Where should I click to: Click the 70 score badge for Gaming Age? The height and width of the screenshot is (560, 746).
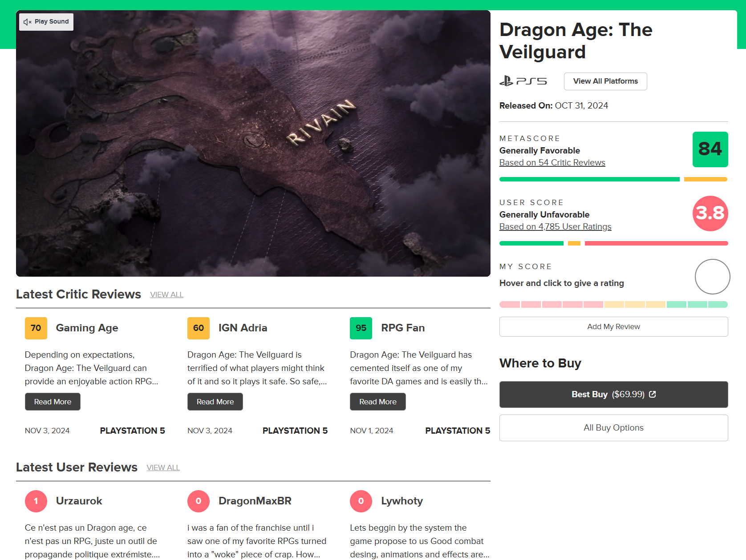(x=36, y=328)
